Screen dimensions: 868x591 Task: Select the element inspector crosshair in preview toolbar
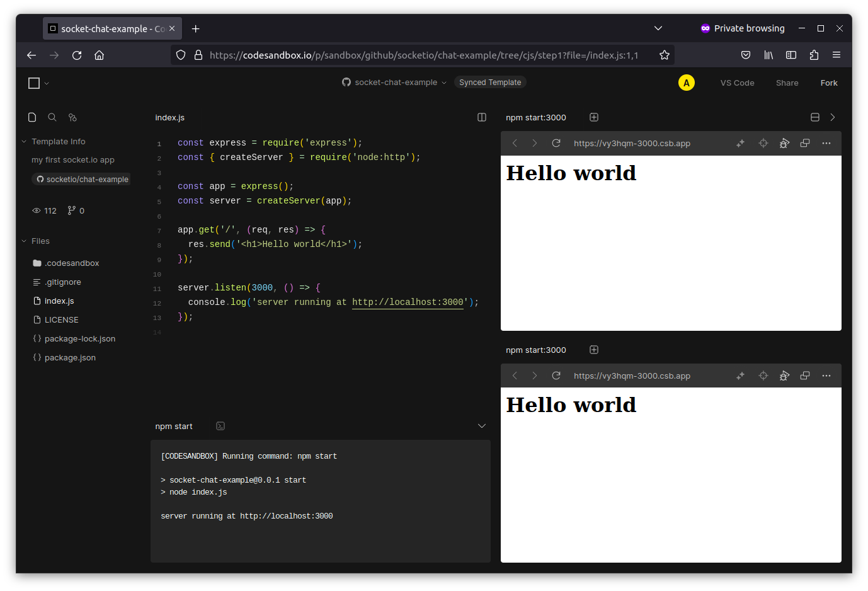tap(763, 143)
